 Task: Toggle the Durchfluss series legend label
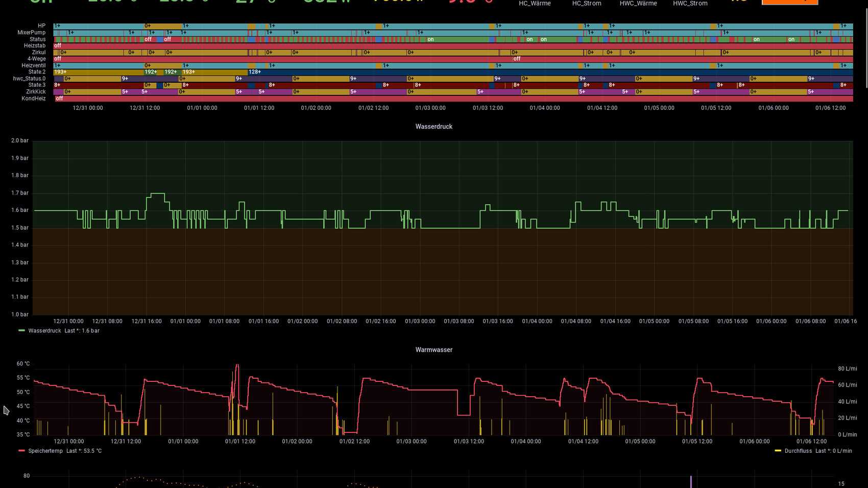click(x=798, y=451)
